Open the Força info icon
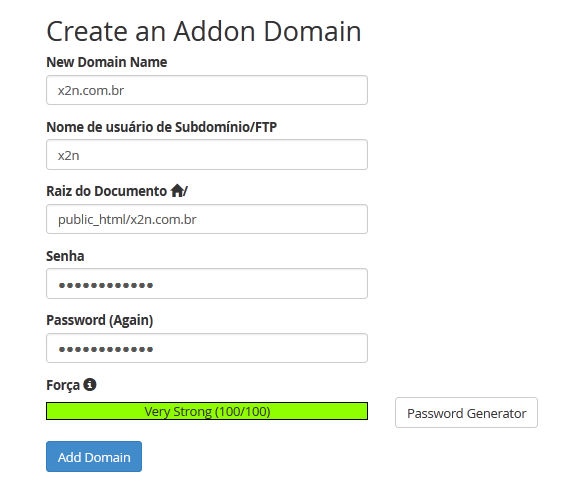 click(x=90, y=384)
